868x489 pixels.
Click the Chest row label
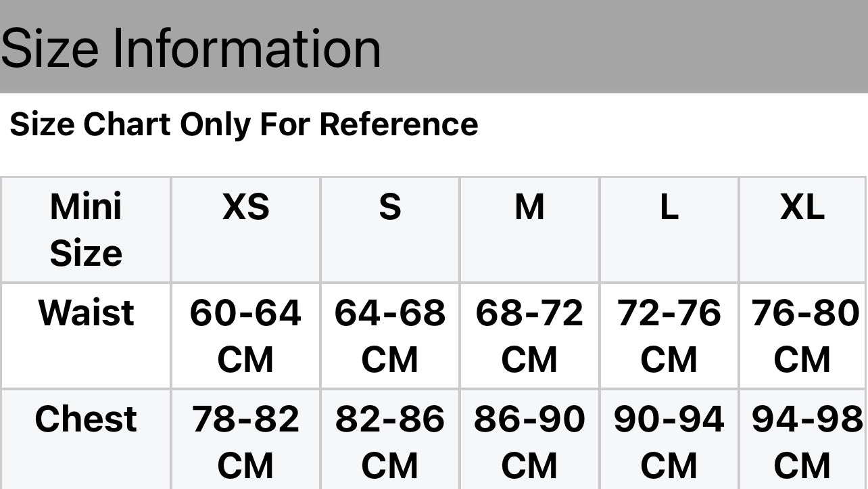tap(86, 419)
